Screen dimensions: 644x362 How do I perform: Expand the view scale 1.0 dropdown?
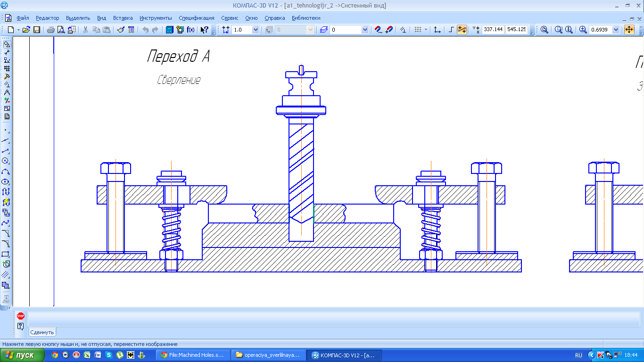256,30
